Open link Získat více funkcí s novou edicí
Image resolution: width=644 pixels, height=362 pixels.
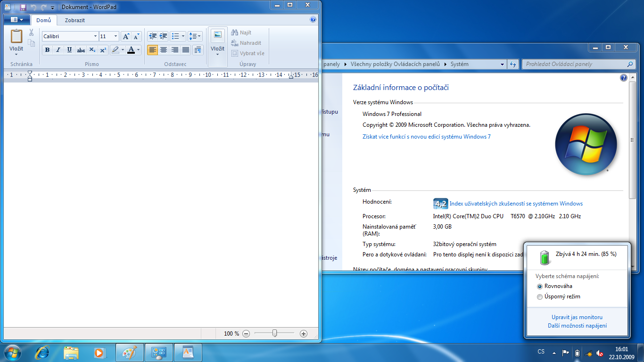(426, 137)
